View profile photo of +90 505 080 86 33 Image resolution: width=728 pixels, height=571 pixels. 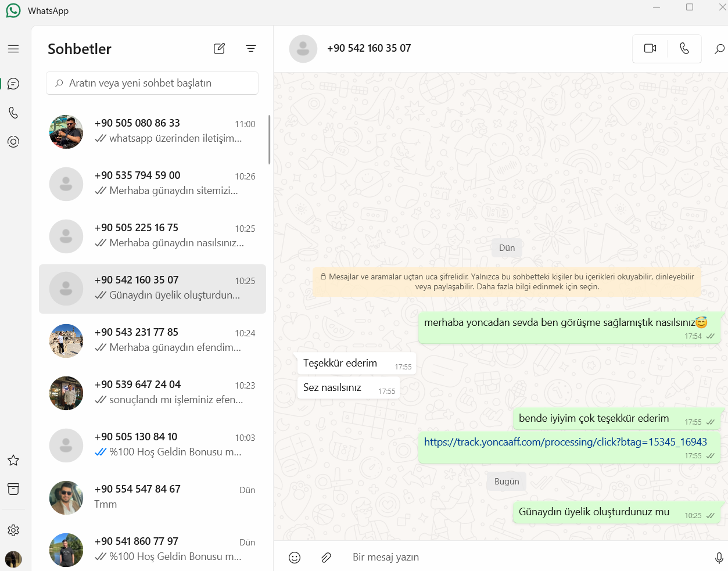(x=66, y=132)
